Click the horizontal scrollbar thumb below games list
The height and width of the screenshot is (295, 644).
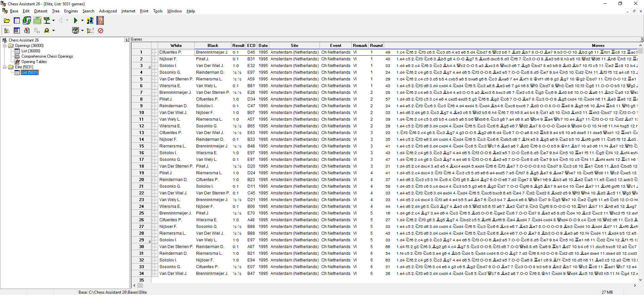click(140, 286)
